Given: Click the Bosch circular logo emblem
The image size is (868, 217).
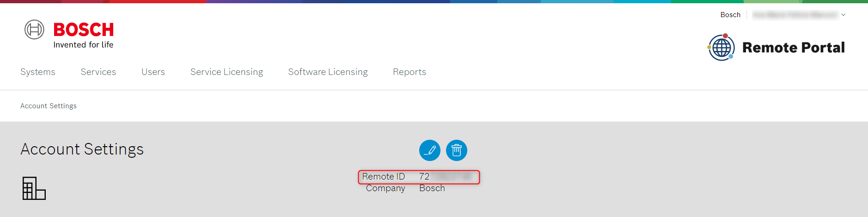Looking at the screenshot, I should coord(34,30).
